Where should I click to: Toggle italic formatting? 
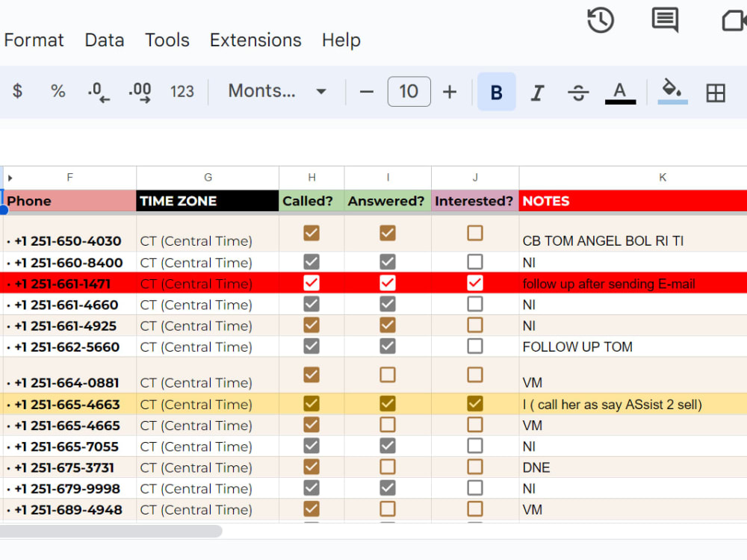537,92
